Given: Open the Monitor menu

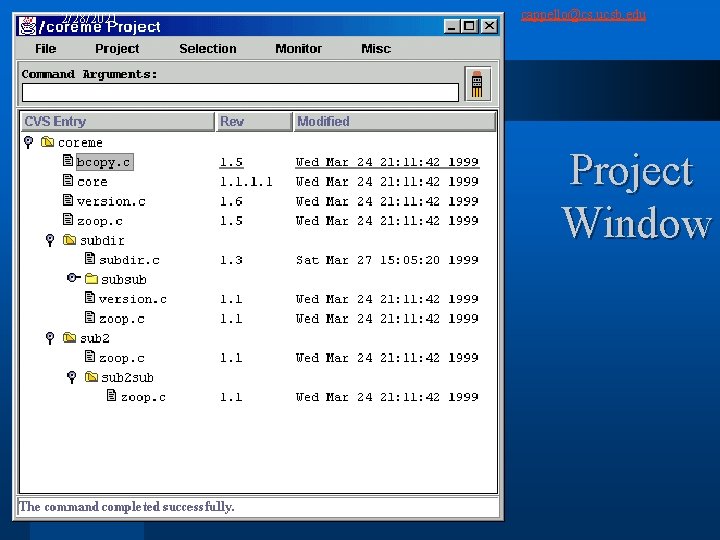Looking at the screenshot, I should 298,49.
